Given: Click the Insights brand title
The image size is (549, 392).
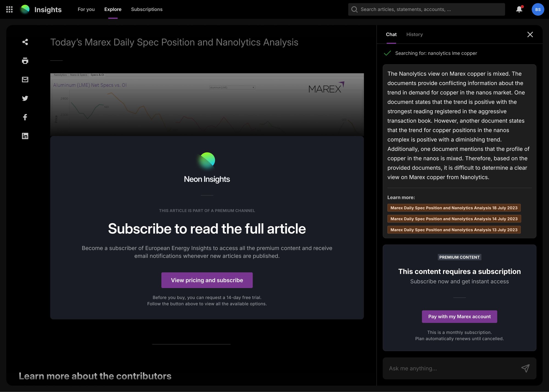Looking at the screenshot, I should (x=48, y=10).
